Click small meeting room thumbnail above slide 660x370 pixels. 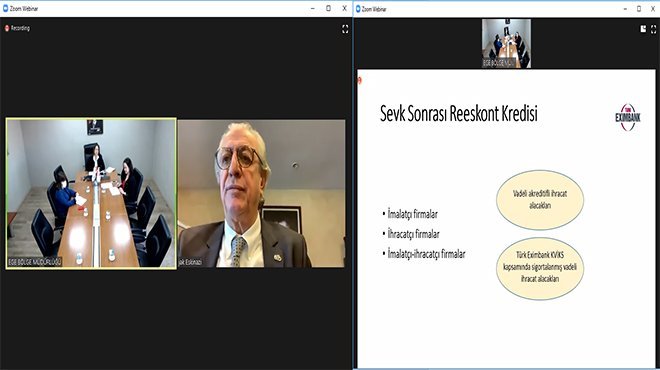506,43
